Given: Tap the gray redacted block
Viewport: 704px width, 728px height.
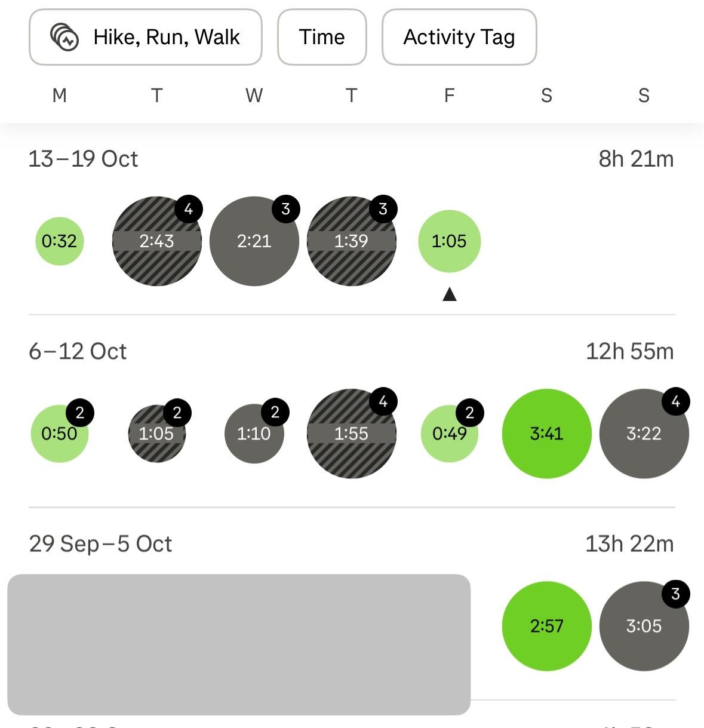Looking at the screenshot, I should tap(239, 644).
